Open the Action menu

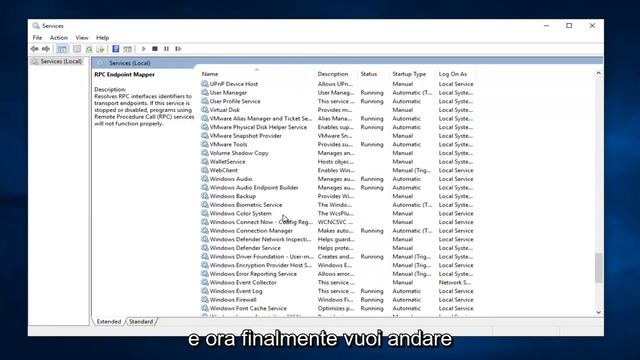[x=59, y=38]
